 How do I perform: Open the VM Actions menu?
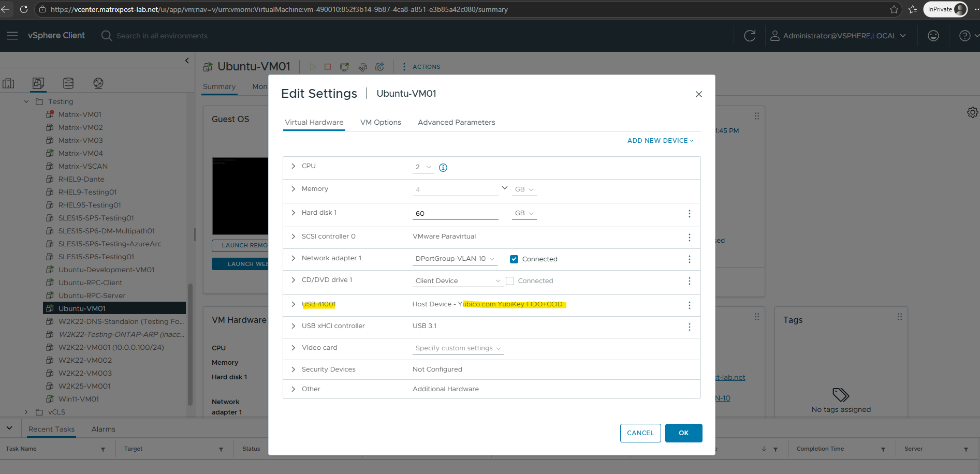click(422, 67)
